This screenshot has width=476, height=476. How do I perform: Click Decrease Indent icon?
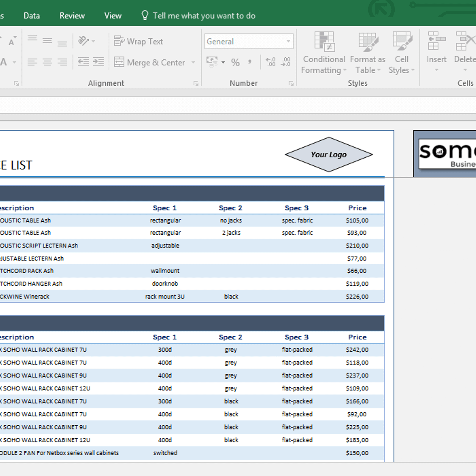[x=83, y=62]
